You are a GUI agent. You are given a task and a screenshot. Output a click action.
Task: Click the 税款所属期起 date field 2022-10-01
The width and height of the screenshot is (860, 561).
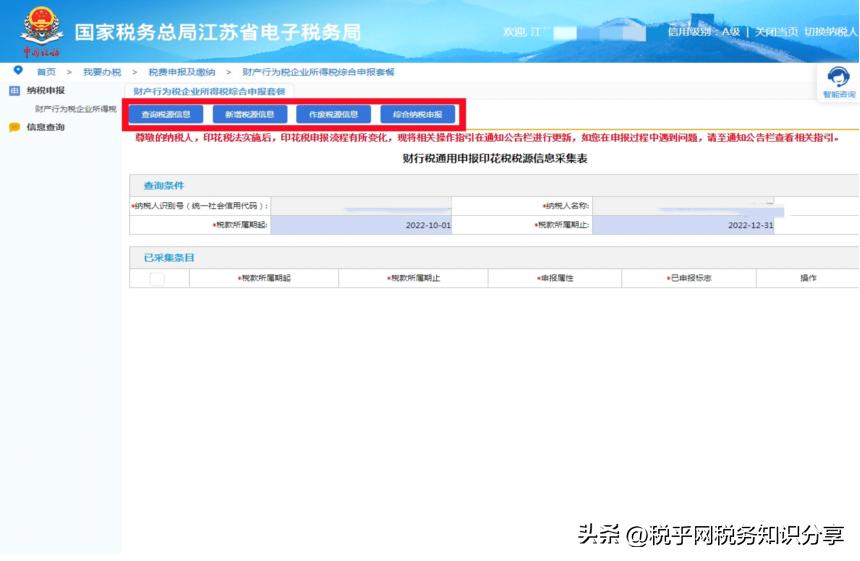click(361, 225)
